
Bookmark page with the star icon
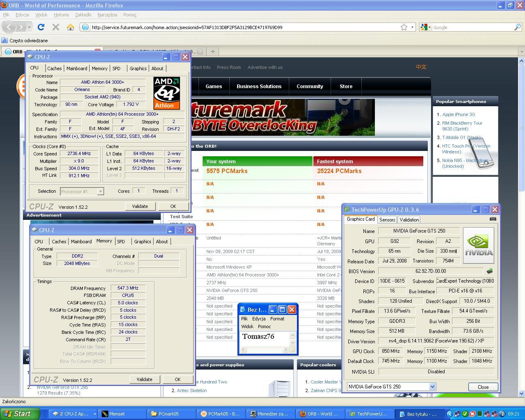(x=404, y=27)
